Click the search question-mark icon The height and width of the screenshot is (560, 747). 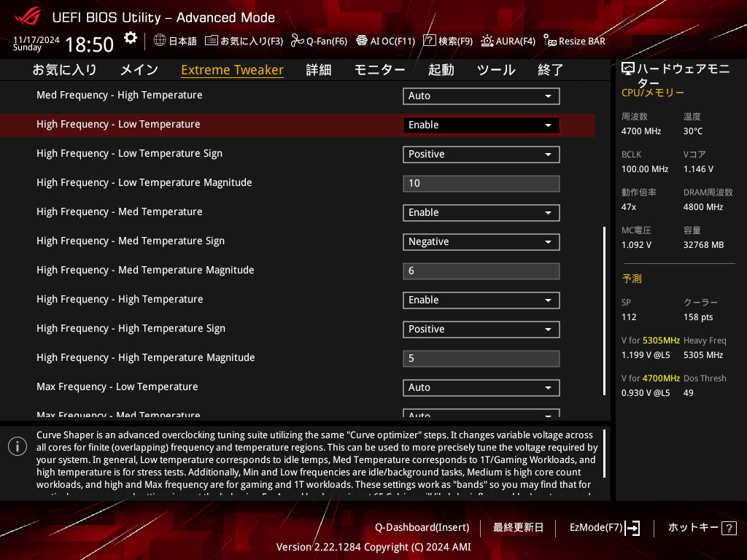(429, 41)
